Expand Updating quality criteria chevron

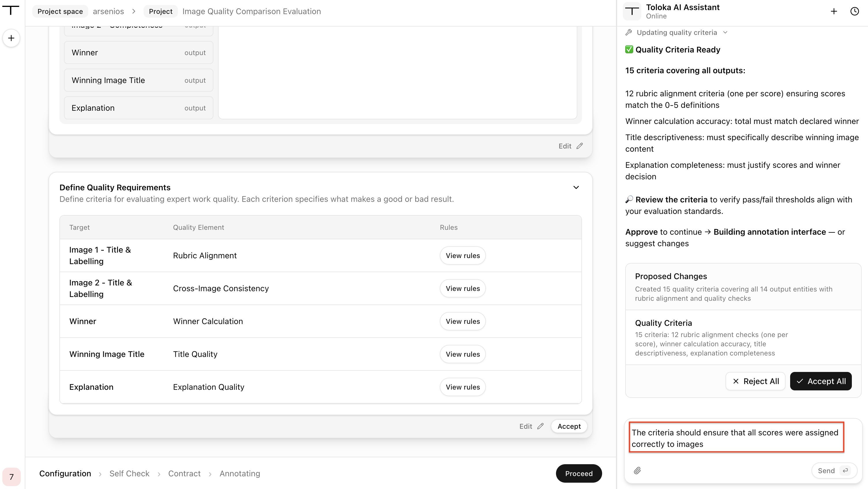tap(726, 32)
